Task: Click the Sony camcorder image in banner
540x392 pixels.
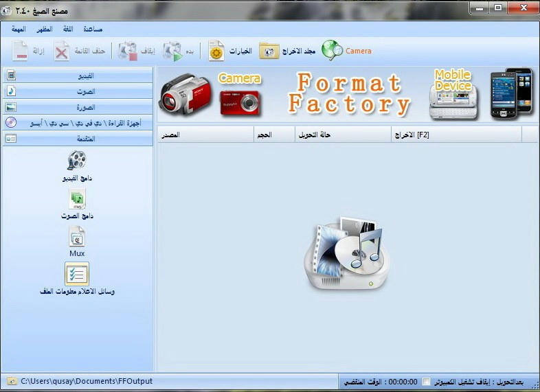Action: click(x=185, y=94)
